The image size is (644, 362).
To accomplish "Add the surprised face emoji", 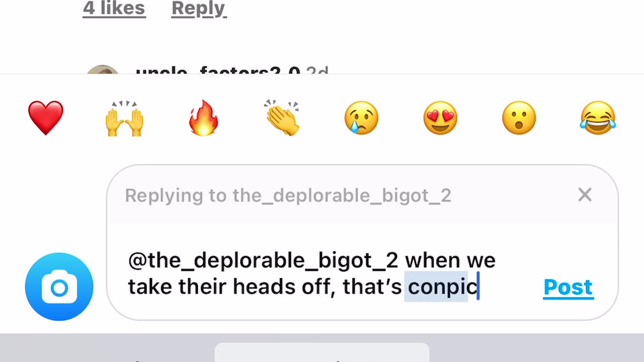I will click(x=519, y=118).
